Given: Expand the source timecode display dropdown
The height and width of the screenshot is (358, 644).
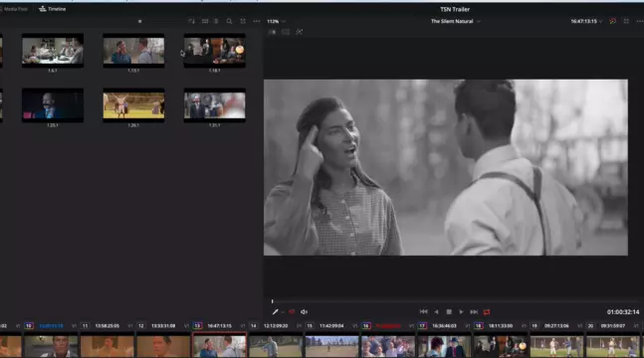Looking at the screenshot, I should tap(586, 21).
